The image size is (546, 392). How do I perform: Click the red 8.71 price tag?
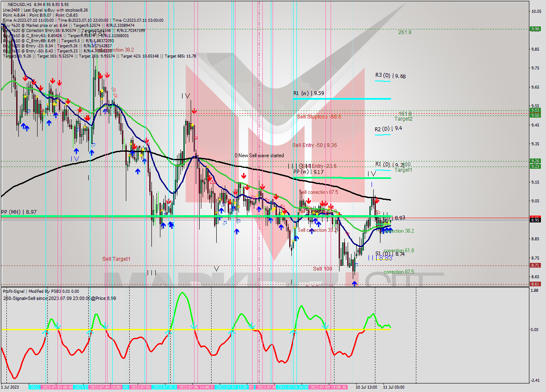[535, 265]
